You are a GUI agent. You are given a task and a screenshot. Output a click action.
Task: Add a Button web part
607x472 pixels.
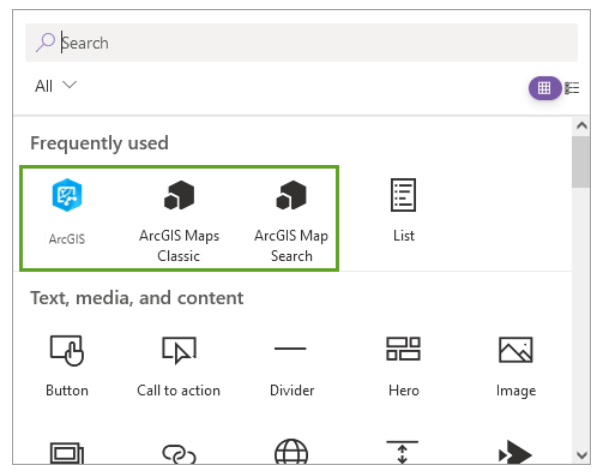click(67, 366)
